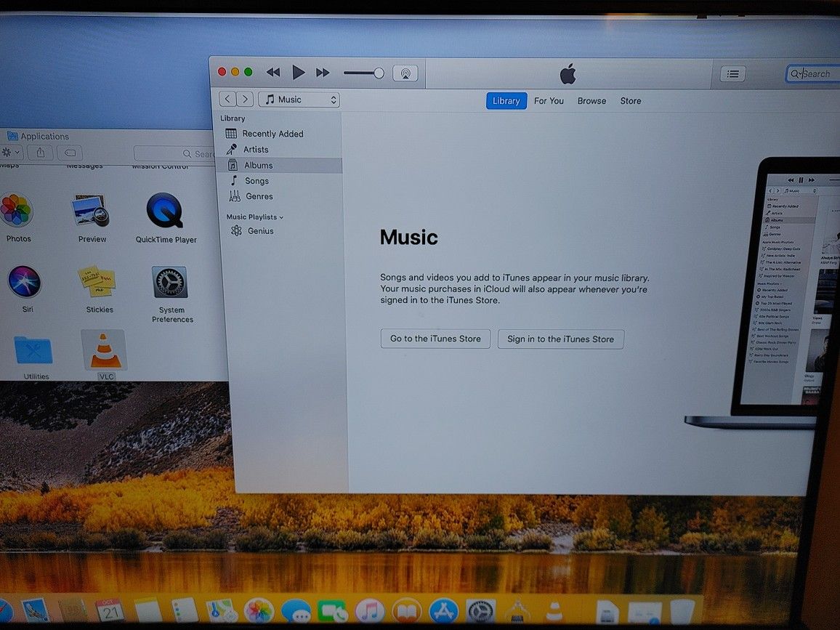The image size is (840, 630).
Task: Adjust the iTunes volume slider knob
Action: (x=379, y=73)
